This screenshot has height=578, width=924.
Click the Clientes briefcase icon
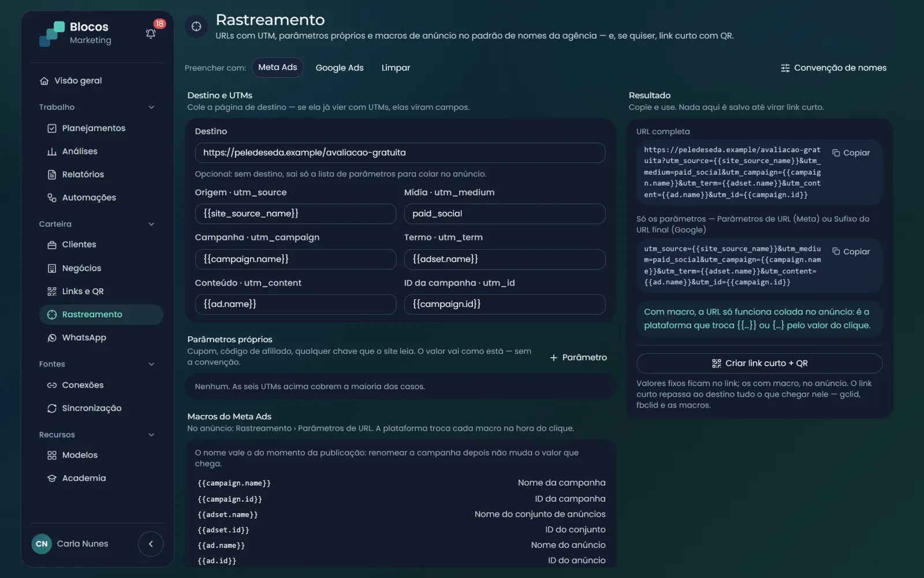point(52,244)
